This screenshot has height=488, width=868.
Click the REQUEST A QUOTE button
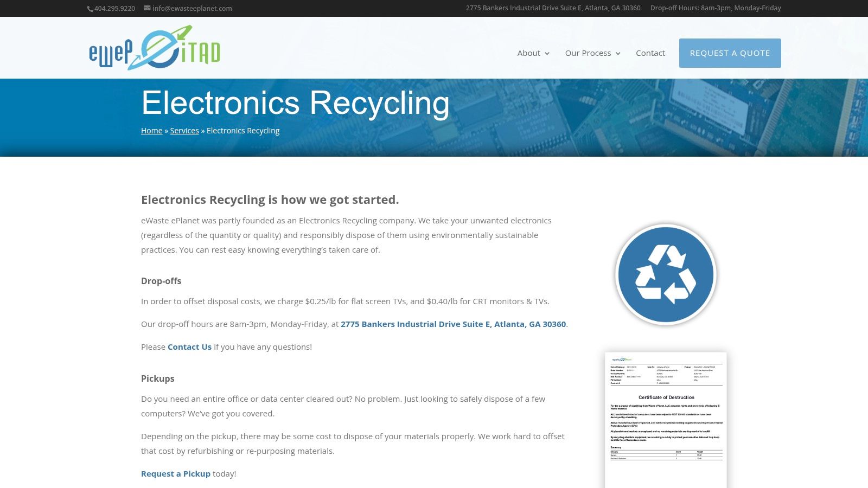pos(730,53)
